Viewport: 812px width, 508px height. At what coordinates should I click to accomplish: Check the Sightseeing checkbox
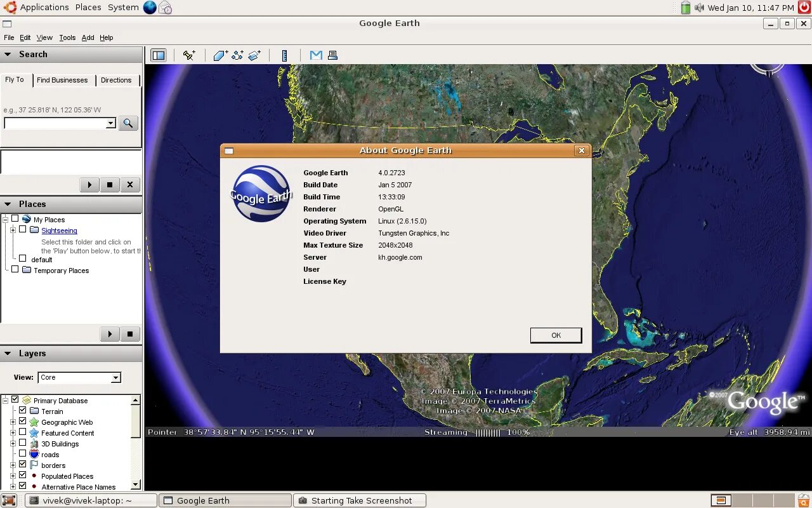tap(23, 229)
